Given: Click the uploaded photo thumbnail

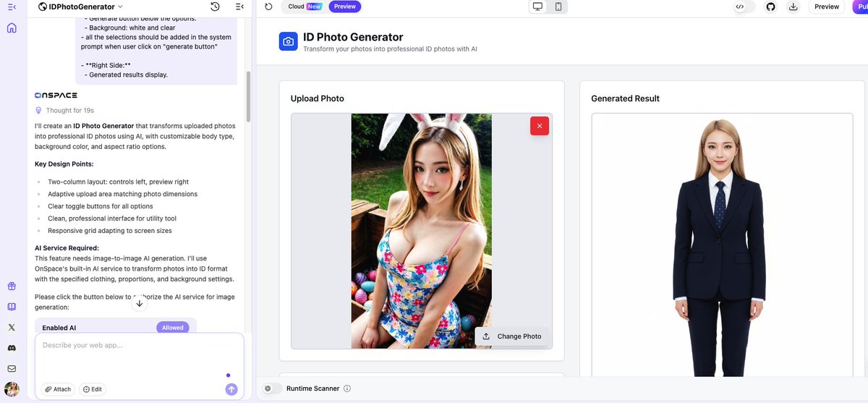Looking at the screenshot, I should coord(422,231).
